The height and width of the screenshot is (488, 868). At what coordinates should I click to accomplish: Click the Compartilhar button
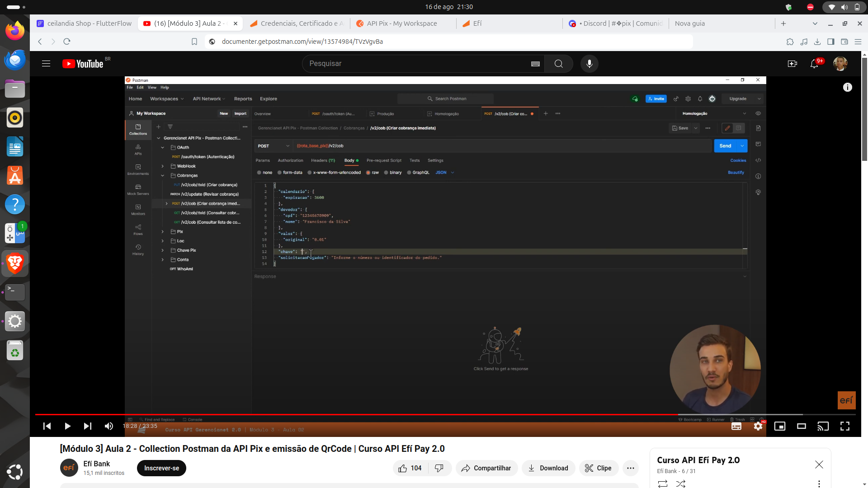486,468
